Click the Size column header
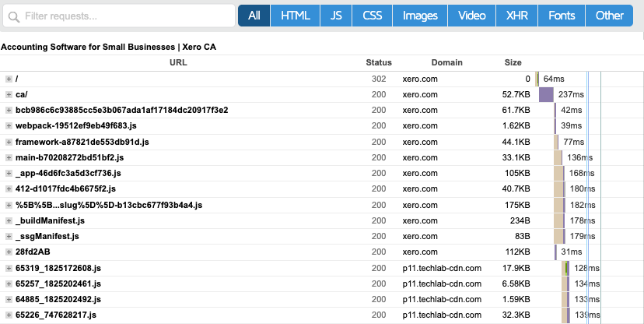 pos(513,62)
